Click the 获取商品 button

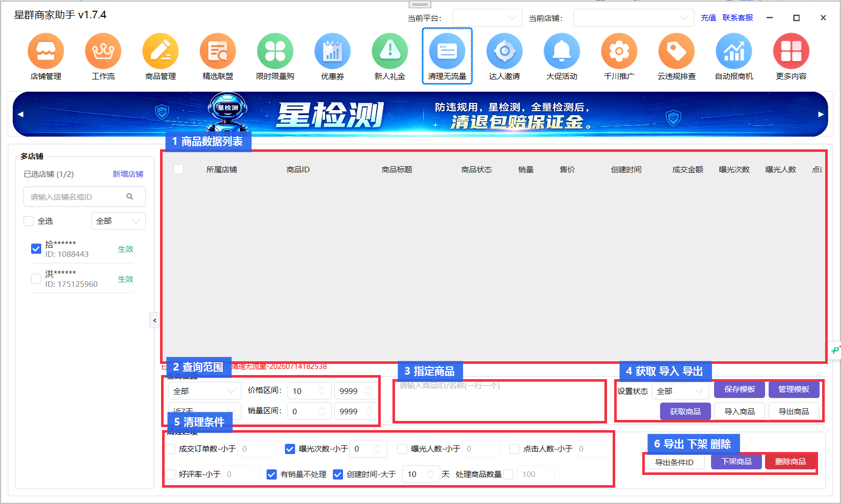coord(685,411)
